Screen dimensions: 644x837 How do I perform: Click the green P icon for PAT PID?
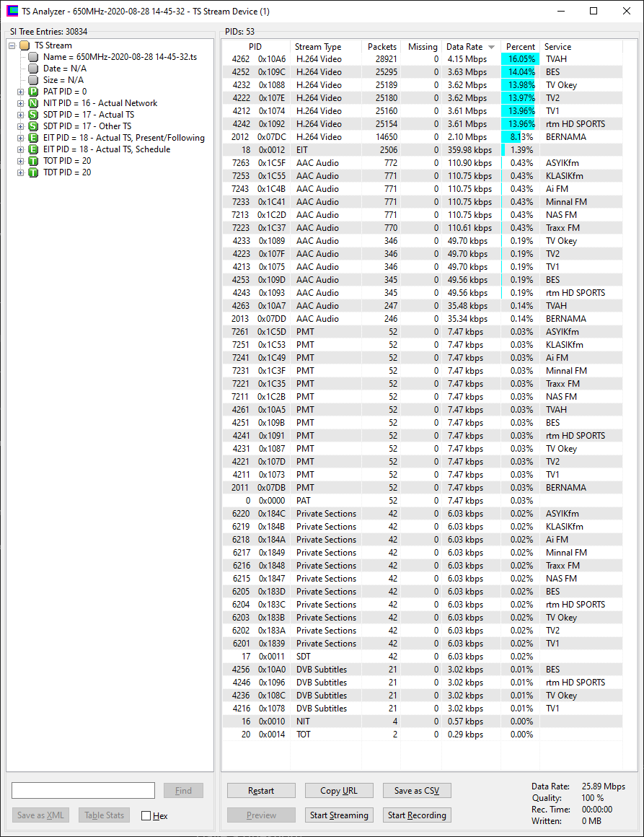coord(33,92)
